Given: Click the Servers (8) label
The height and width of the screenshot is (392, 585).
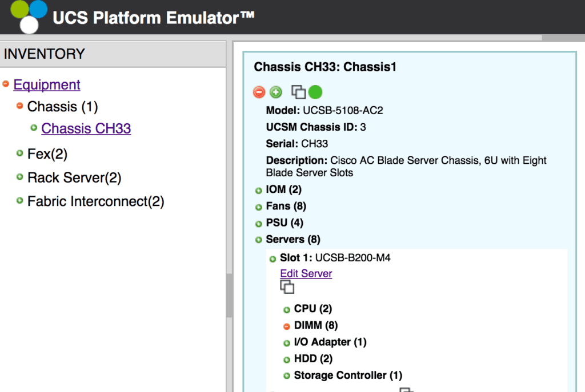Looking at the screenshot, I should pos(293,239).
